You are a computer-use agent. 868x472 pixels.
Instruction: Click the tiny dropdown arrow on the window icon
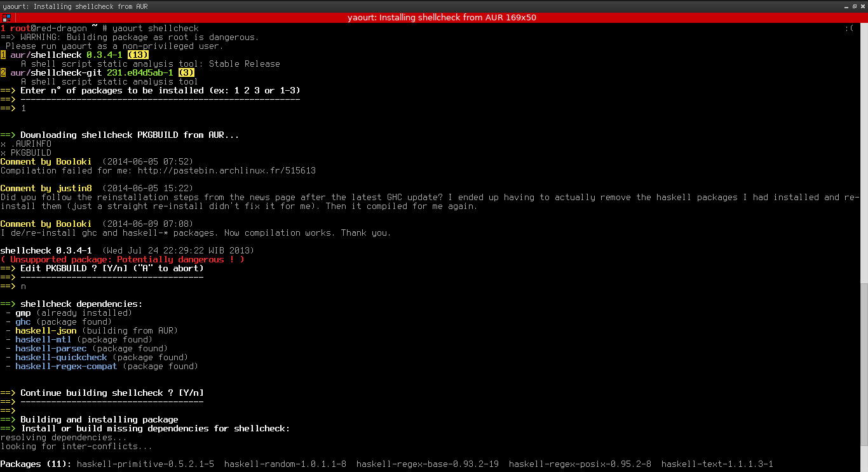tap(10, 20)
